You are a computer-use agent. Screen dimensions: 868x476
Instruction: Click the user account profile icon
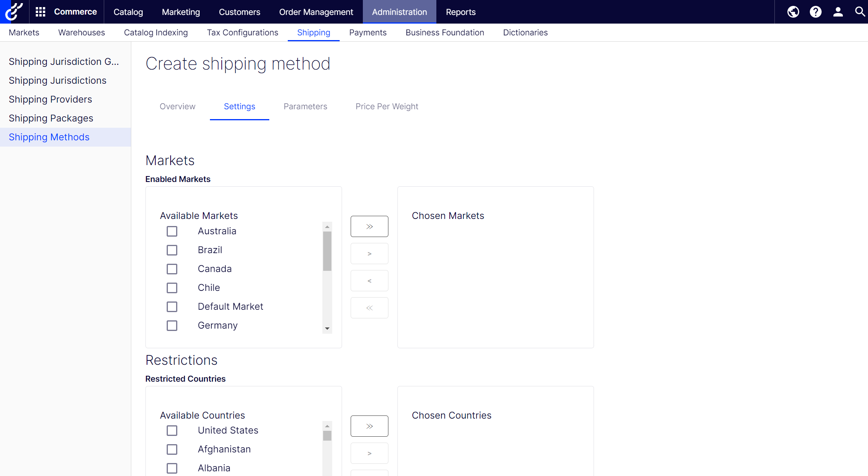836,12
